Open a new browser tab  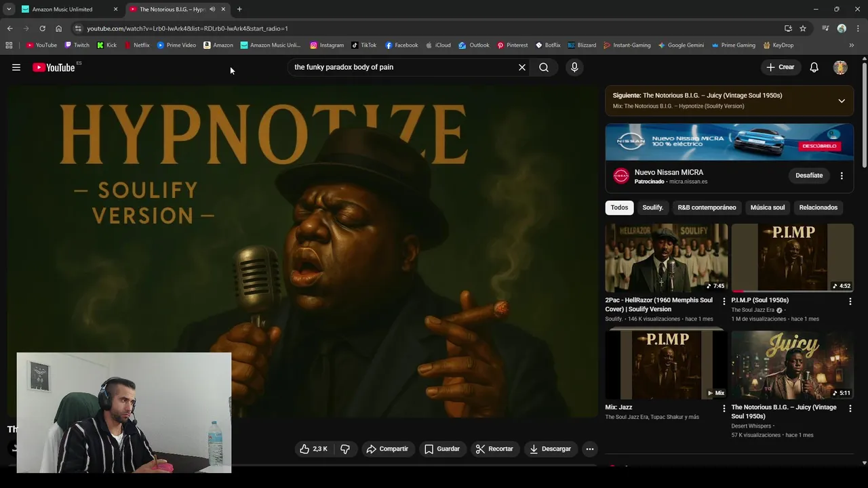point(239,9)
